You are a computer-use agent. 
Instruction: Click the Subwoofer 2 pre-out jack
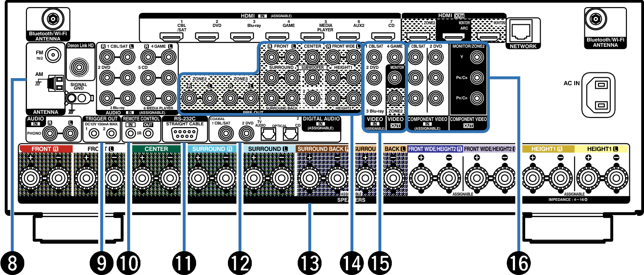point(313,98)
